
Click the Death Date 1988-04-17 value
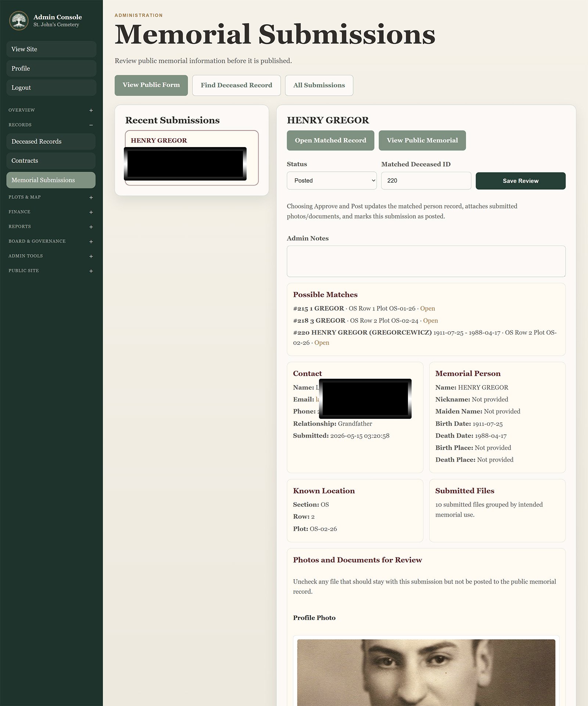pos(491,436)
